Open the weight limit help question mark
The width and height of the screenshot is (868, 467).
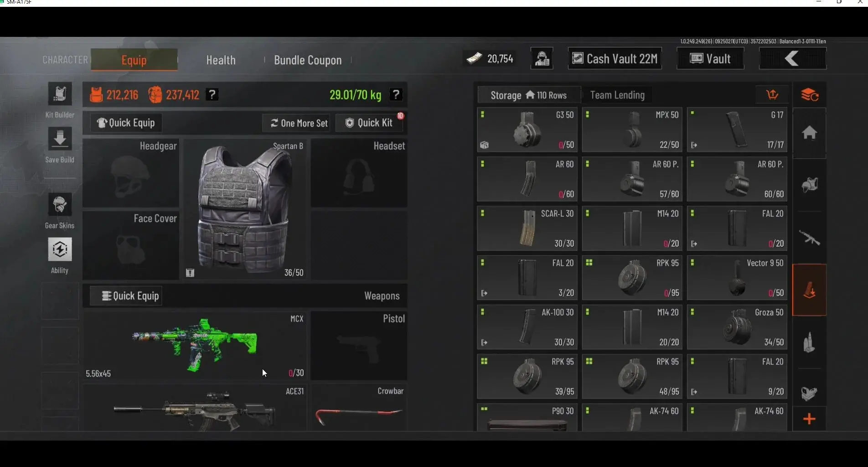(396, 94)
